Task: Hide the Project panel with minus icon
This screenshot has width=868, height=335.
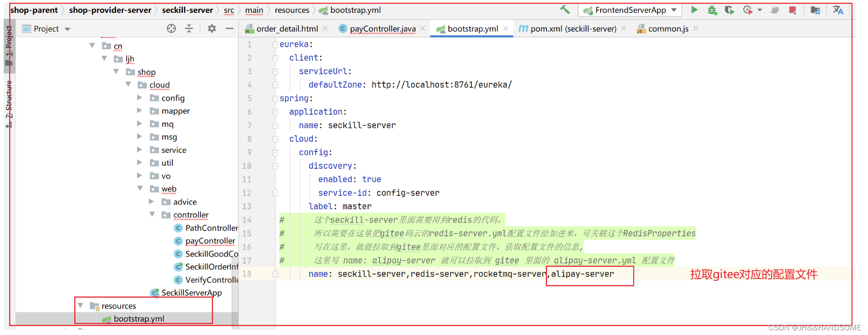Action: (229, 28)
